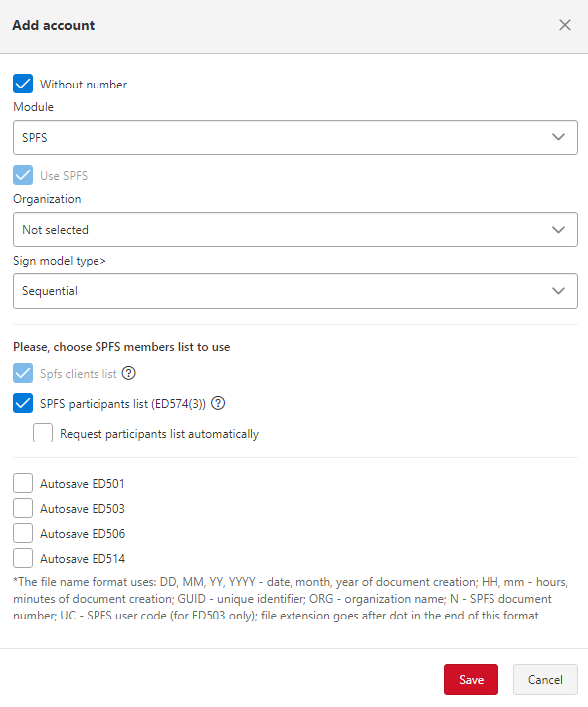Close the Add account dialog
588x707 pixels.
pyautogui.click(x=565, y=25)
